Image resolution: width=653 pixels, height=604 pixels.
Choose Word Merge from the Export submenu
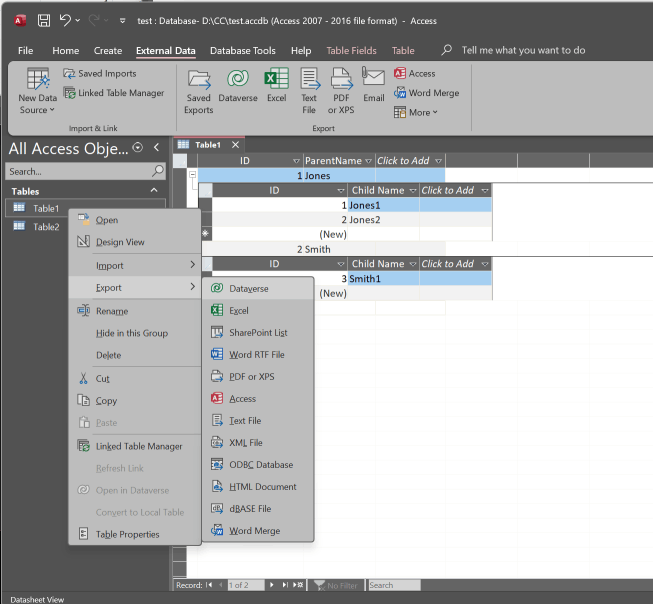pyautogui.click(x=258, y=531)
